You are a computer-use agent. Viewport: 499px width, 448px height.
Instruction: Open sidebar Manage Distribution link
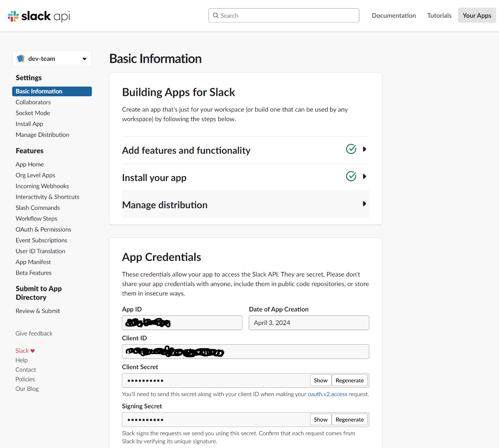tap(42, 135)
